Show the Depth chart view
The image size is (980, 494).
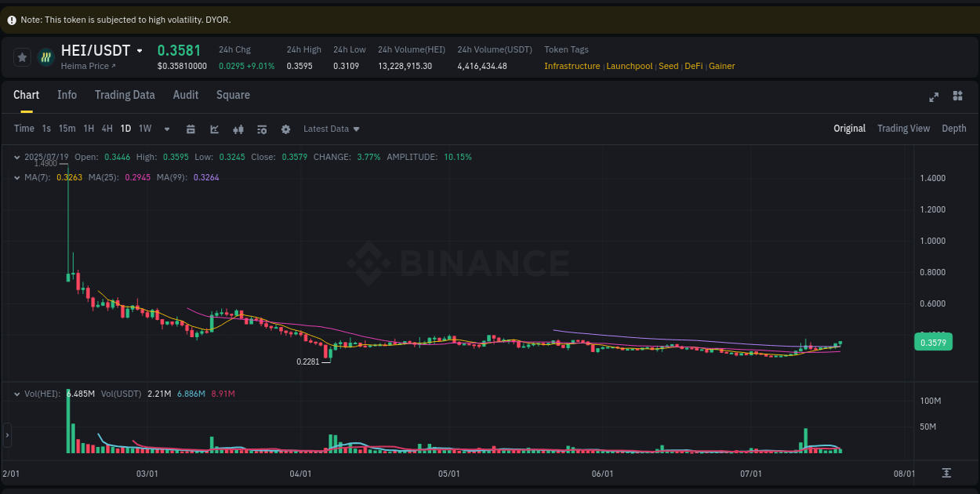954,129
